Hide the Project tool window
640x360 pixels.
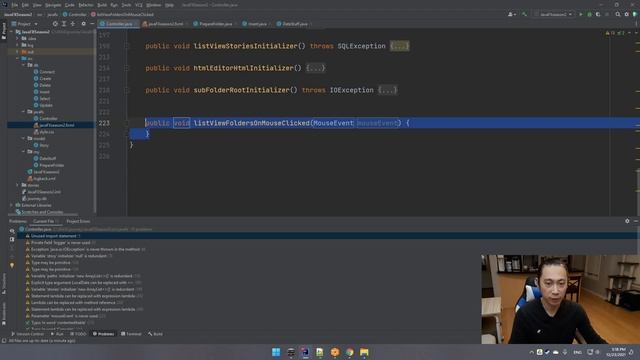click(x=92, y=24)
